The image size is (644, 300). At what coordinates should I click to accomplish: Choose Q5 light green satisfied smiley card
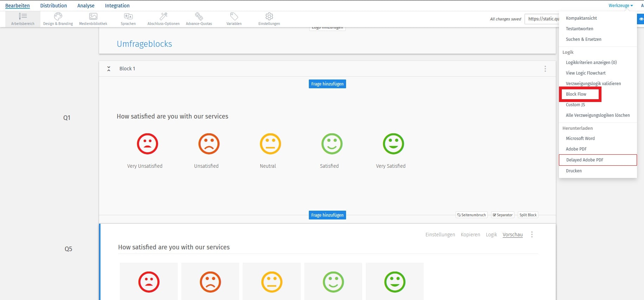pyautogui.click(x=333, y=281)
